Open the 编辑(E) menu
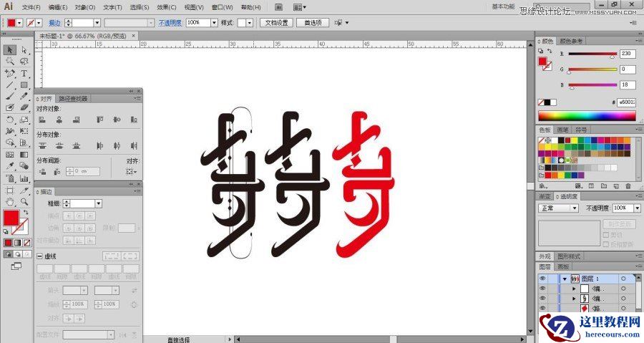This screenshot has width=644, height=343. [x=58, y=7]
